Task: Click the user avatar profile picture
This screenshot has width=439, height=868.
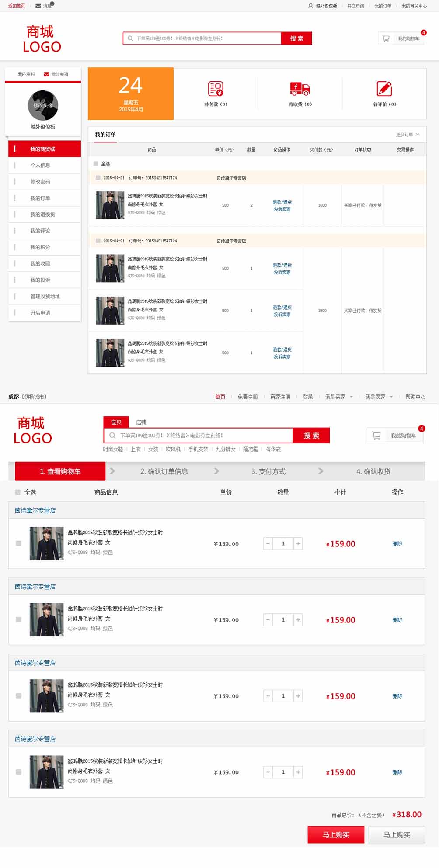Action: click(43, 105)
